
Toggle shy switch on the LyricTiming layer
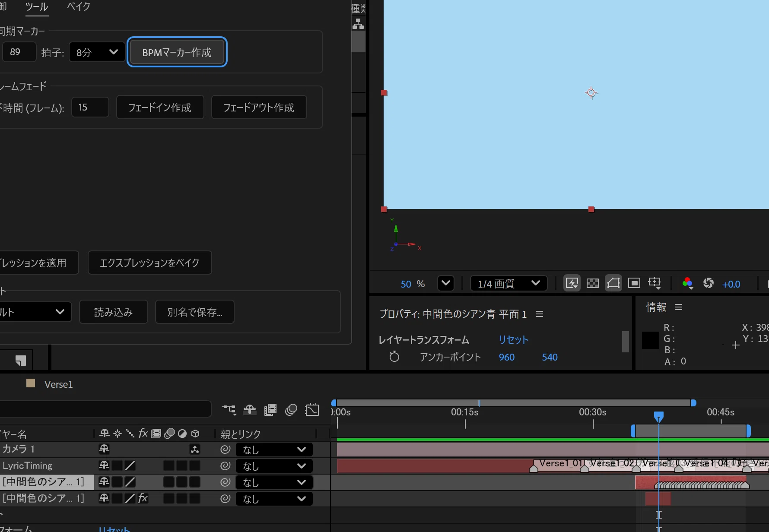tap(104, 465)
